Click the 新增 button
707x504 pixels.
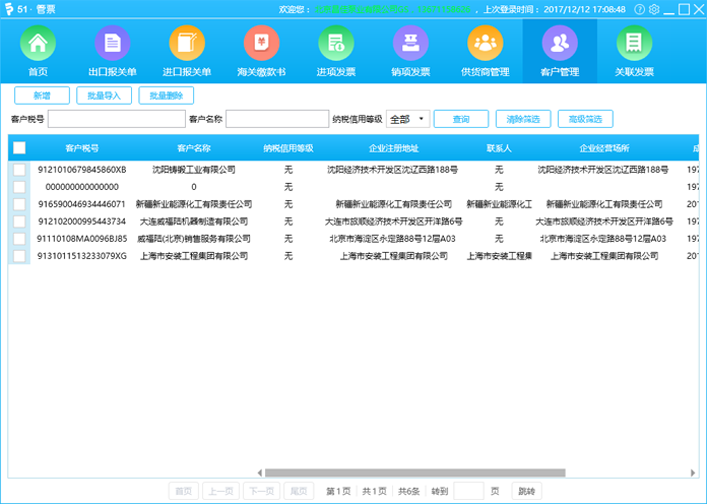pos(42,95)
